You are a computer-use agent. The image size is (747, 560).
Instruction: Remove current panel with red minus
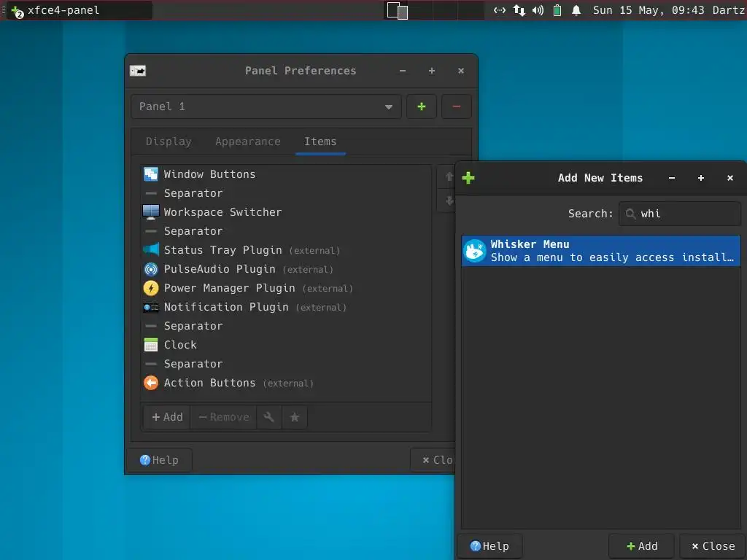click(x=456, y=106)
